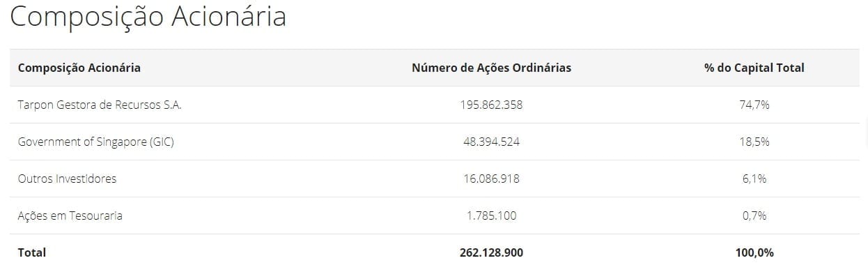
Task: Click the 0,7% capital cell
Action: coord(754,216)
